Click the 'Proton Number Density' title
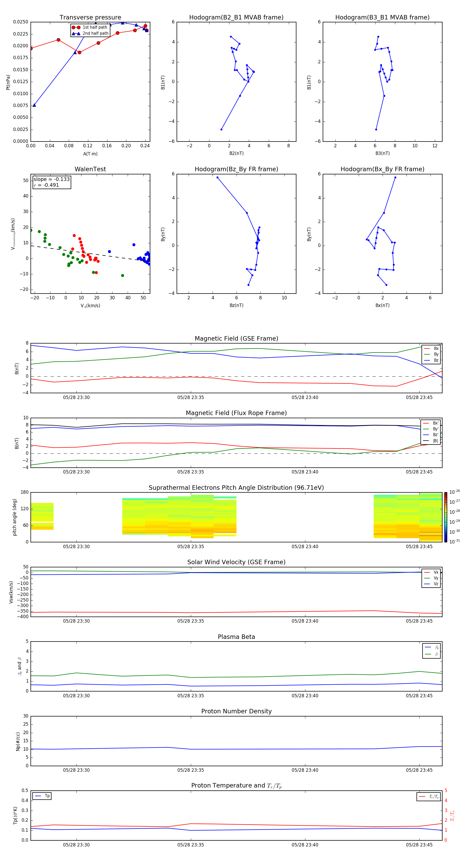Screen dimensions: 473x868 click(236, 711)
